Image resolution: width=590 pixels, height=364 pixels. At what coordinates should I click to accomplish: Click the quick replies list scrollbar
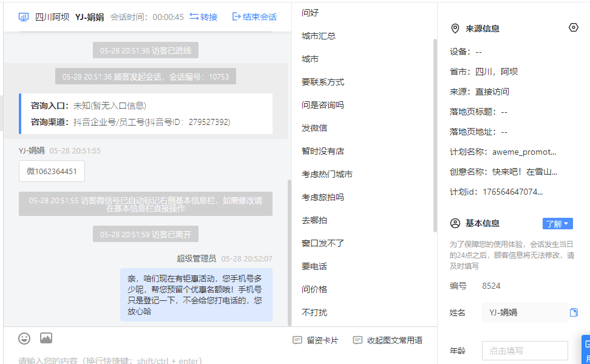pos(435,135)
